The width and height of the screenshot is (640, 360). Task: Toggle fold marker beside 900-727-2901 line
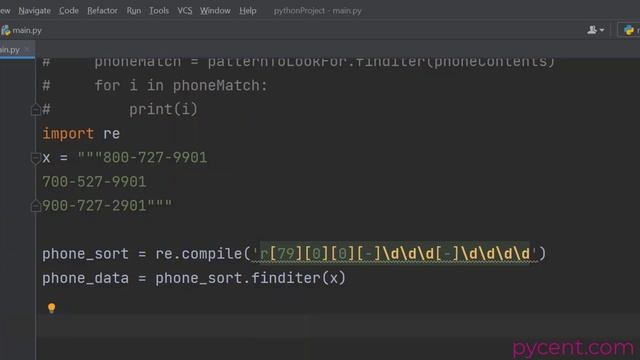[36, 206]
